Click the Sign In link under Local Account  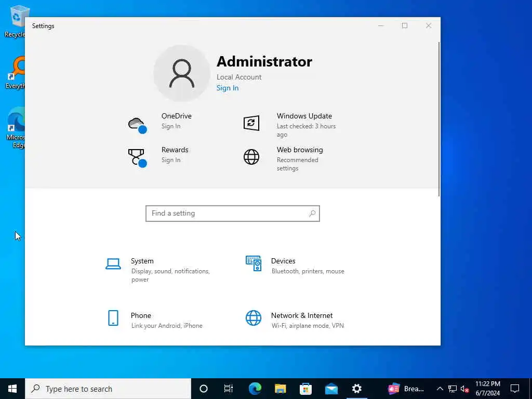tap(228, 88)
